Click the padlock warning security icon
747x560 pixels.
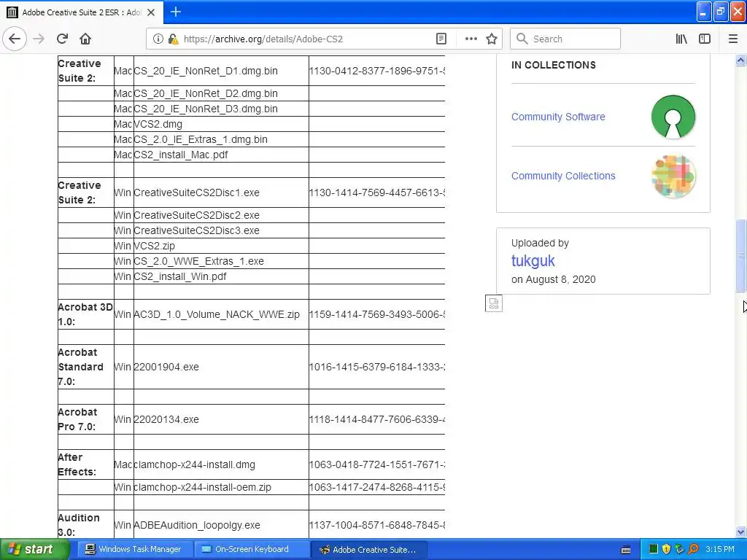tap(173, 39)
